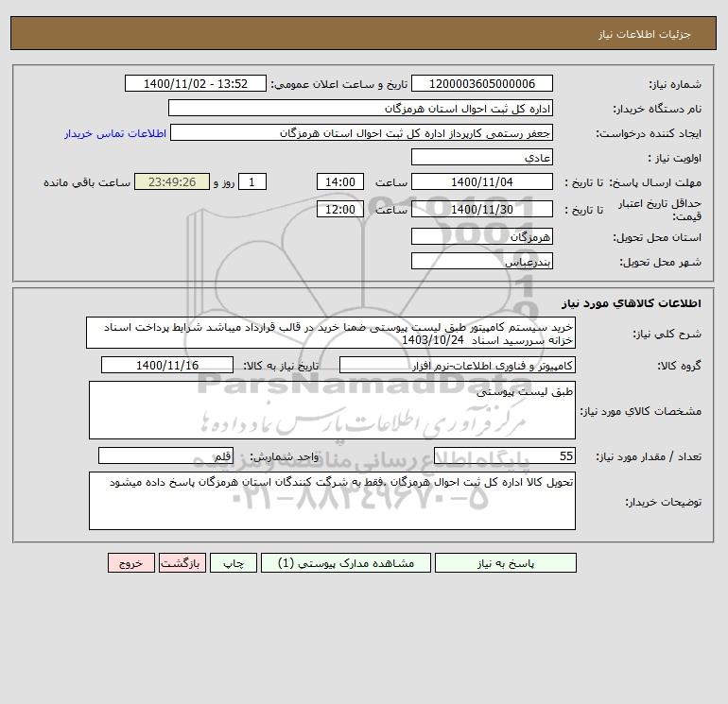
Task: Click the بازگشت back button
Action: (x=182, y=563)
